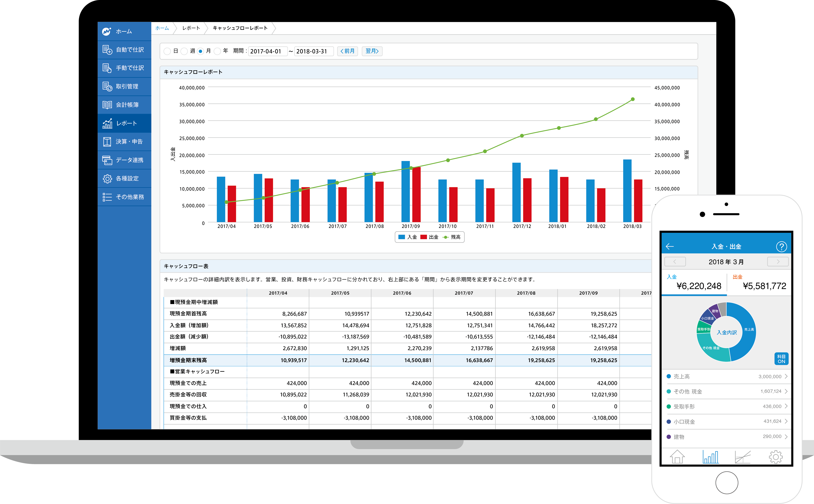Click the 前月 button
The width and height of the screenshot is (814, 504).
point(347,51)
